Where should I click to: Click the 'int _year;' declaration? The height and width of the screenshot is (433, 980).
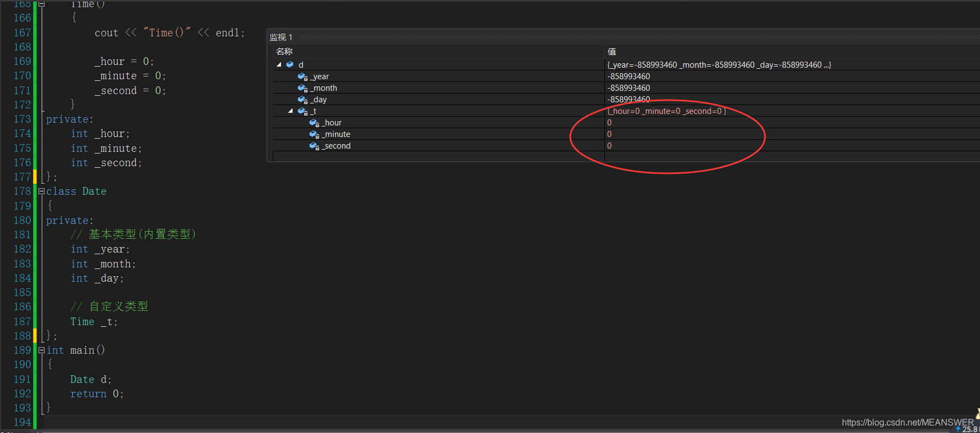click(x=100, y=249)
